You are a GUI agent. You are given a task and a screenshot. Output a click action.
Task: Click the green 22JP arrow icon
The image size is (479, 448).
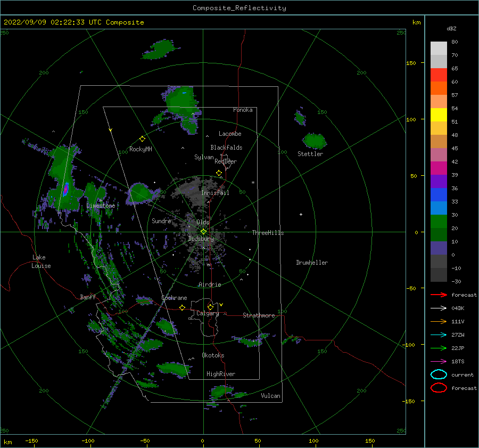point(439,348)
